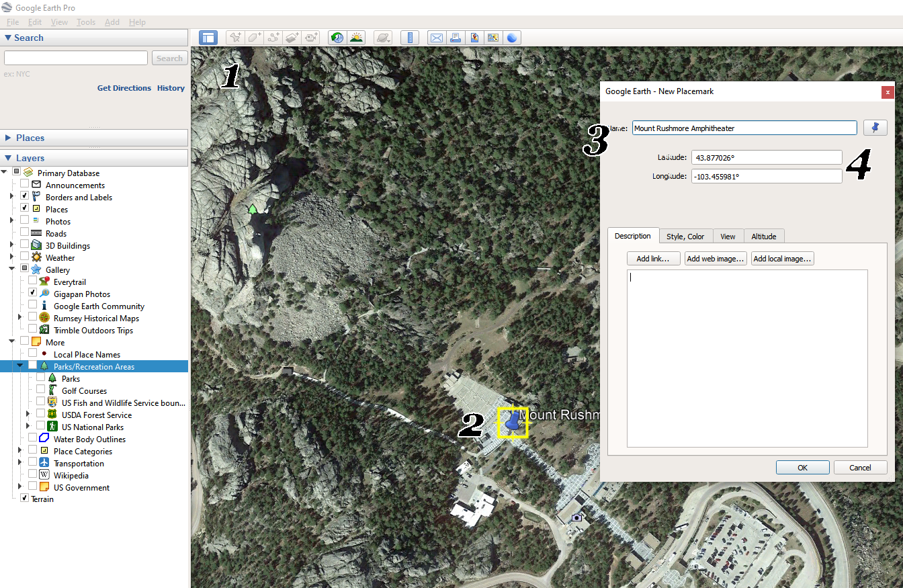Click the placemark icon chooser button
Screen dimensions: 903x588
click(875, 128)
